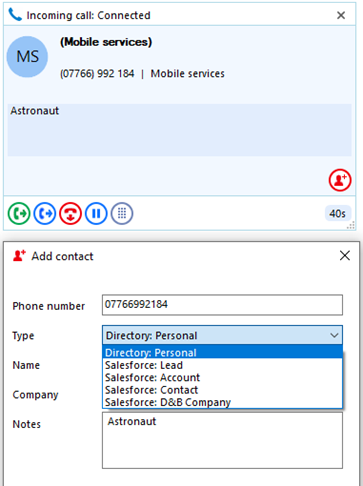Click the red add contact circle icon
The height and width of the screenshot is (486, 363).
coord(340,180)
